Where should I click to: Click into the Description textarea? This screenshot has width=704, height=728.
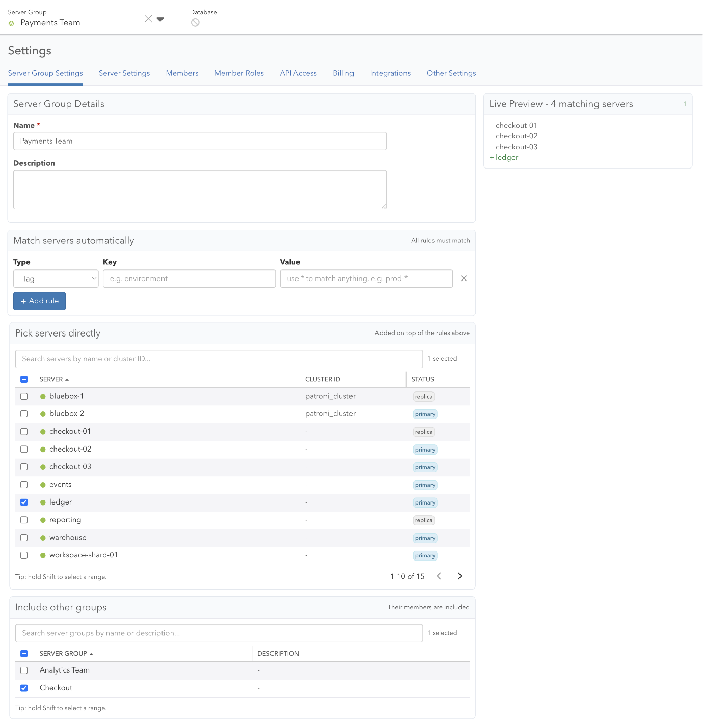coord(200,189)
